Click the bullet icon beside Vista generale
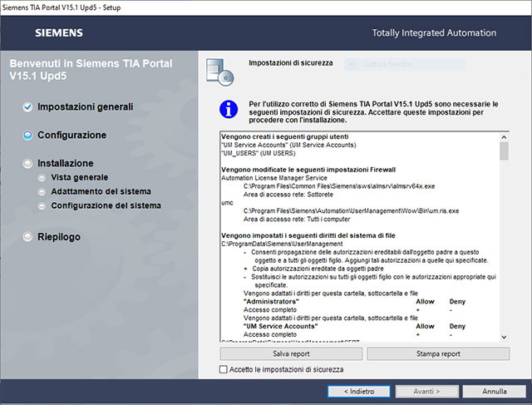The height and width of the screenshot is (405, 532). [x=42, y=177]
